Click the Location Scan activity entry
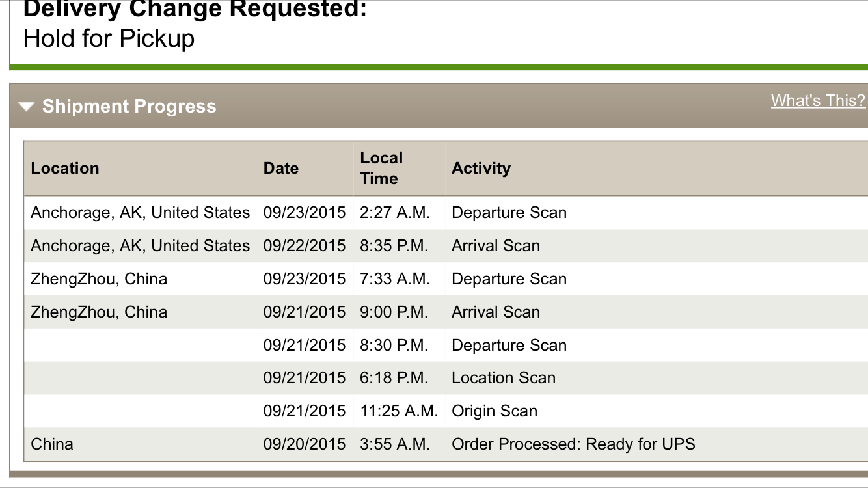The height and width of the screenshot is (488, 868). pos(504,378)
